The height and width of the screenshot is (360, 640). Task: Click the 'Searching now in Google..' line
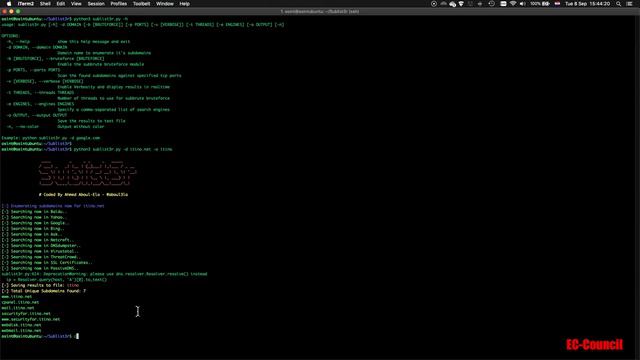pos(36,223)
